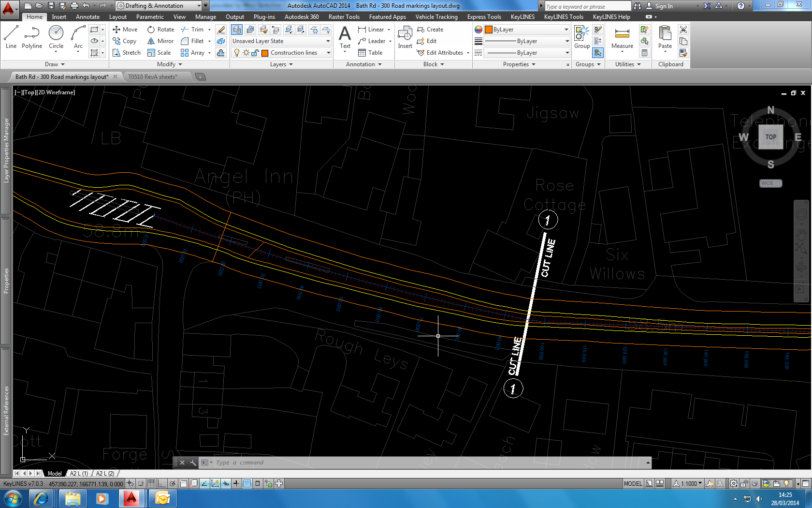
Task: Expand the Array dropdown arrow
Action: pyautogui.click(x=209, y=53)
